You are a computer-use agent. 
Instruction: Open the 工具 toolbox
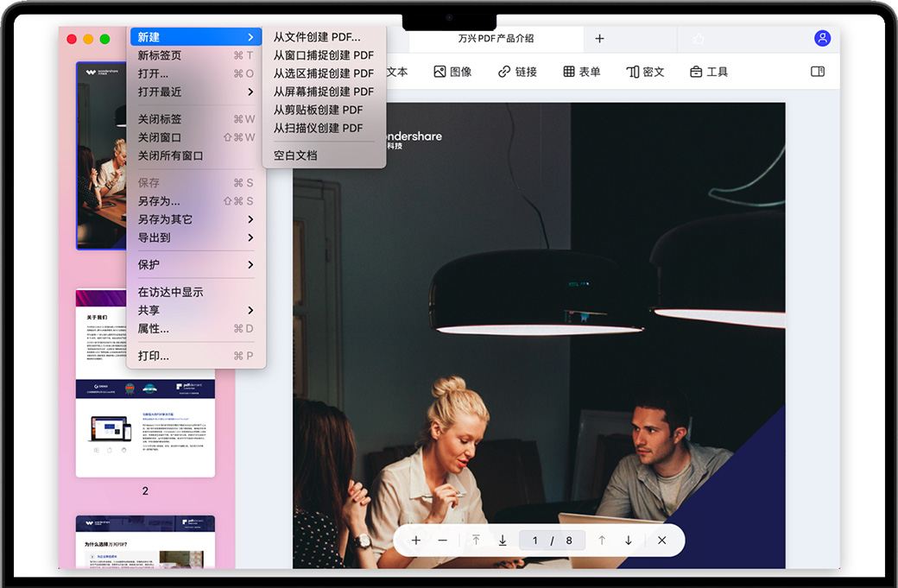click(x=708, y=72)
